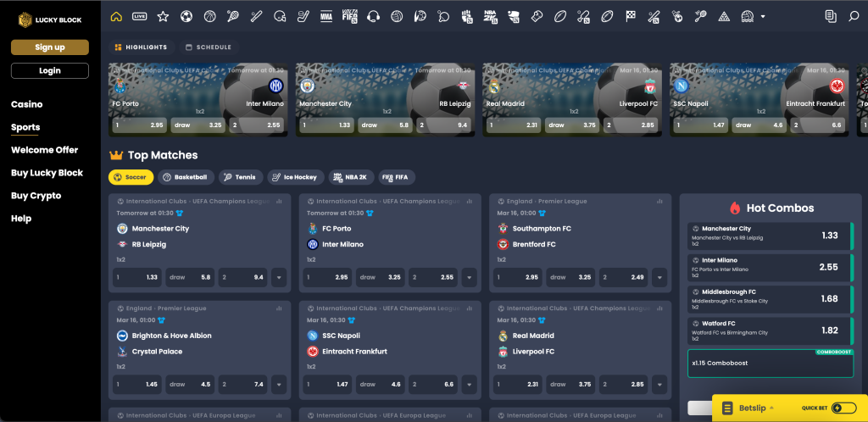The height and width of the screenshot is (422, 868).
Task: Open favorites star icon
Action: tap(163, 17)
